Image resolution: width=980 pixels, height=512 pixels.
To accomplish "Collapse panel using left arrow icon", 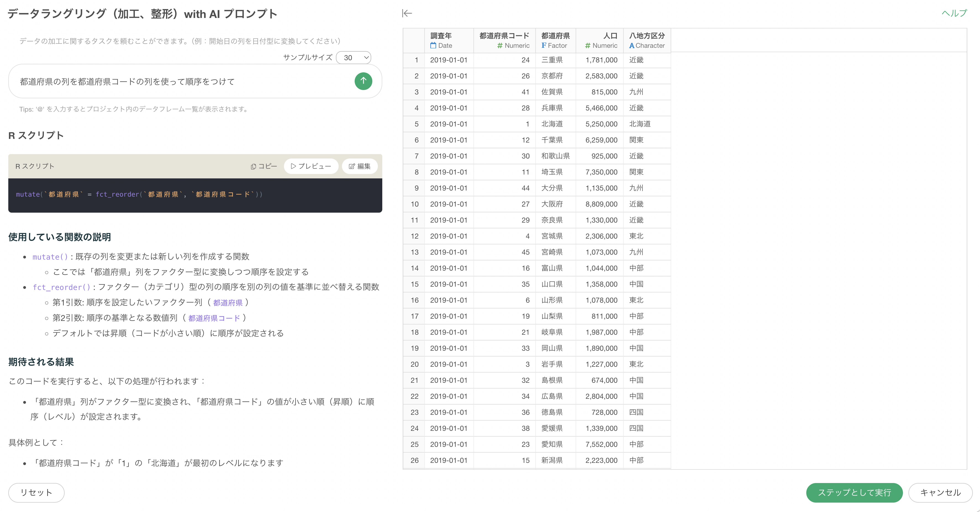I will [407, 13].
